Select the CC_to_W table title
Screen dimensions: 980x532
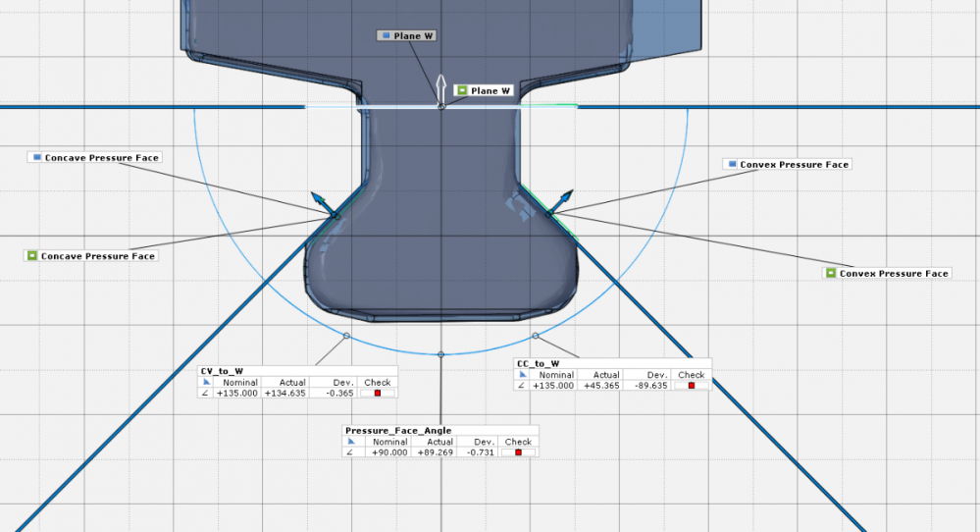(538, 364)
